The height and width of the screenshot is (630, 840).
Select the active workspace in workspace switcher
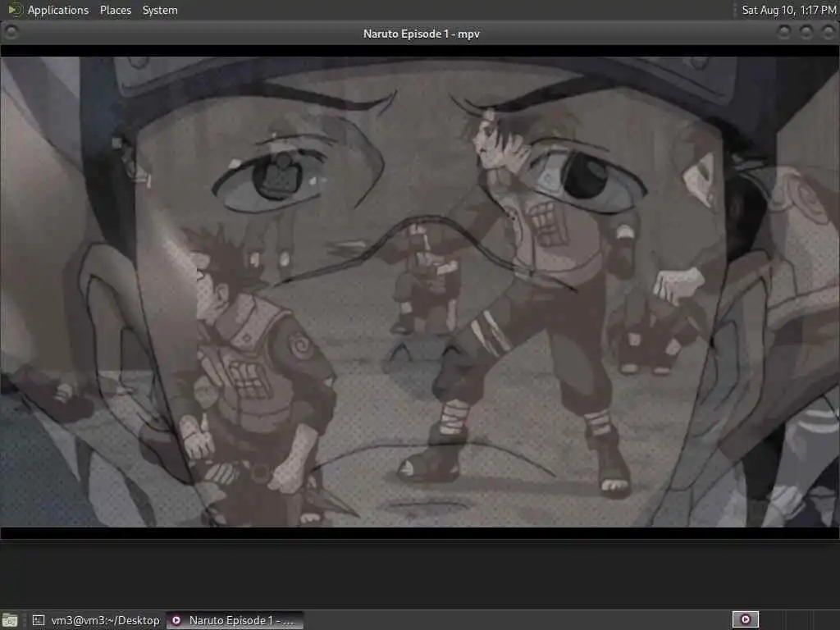745,620
